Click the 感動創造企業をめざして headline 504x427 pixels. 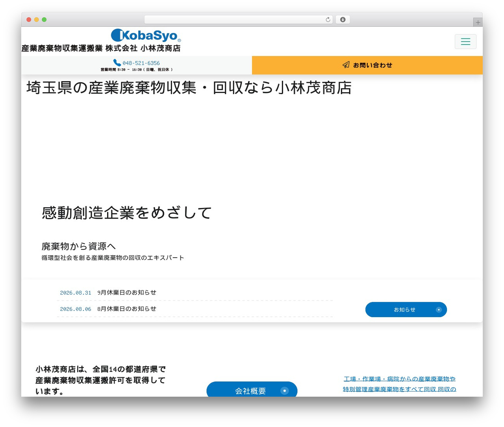click(x=127, y=213)
